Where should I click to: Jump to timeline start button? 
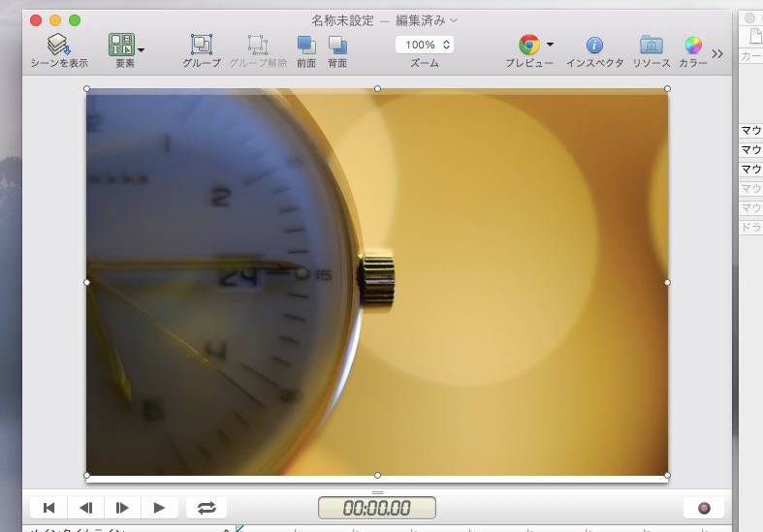(x=48, y=508)
